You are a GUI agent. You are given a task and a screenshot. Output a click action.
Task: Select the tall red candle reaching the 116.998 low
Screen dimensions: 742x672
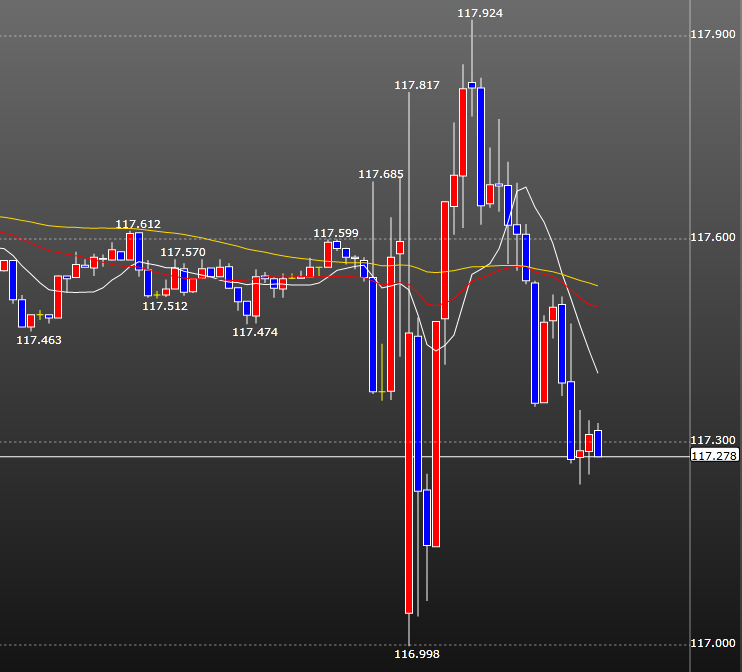click(x=409, y=473)
